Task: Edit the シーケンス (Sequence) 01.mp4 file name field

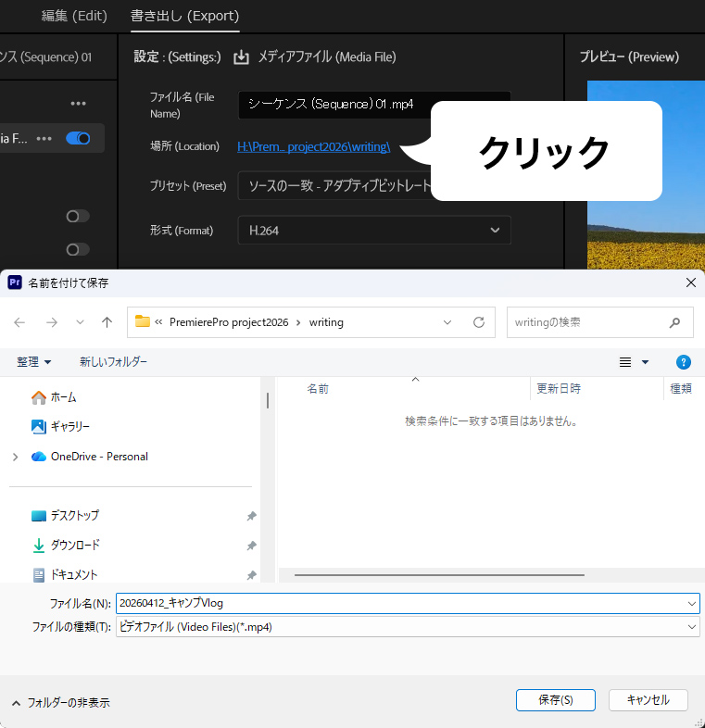Action: pos(334,105)
